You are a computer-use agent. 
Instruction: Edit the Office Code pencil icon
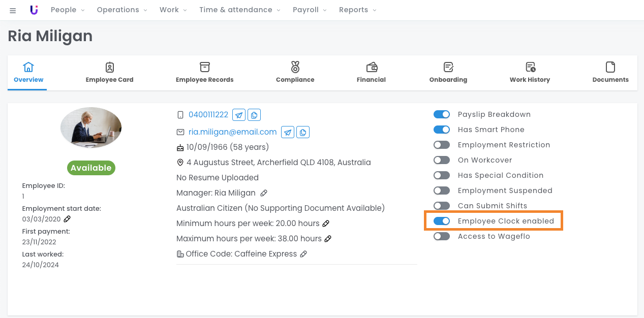click(x=303, y=254)
